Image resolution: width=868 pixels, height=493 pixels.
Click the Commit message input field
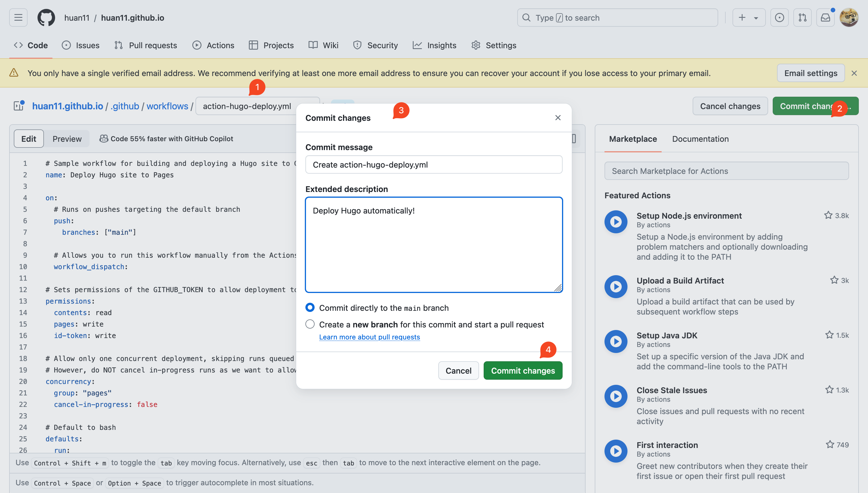[433, 164]
